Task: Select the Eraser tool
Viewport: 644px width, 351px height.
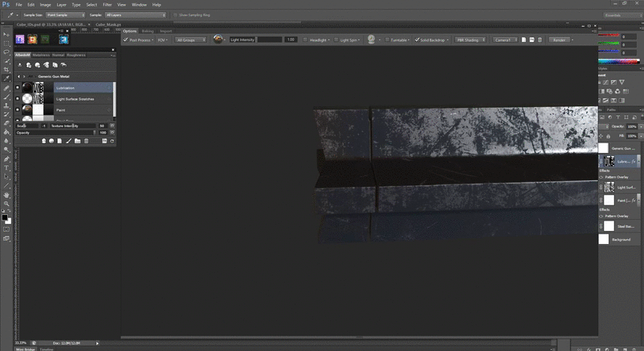Action: [x=6, y=123]
